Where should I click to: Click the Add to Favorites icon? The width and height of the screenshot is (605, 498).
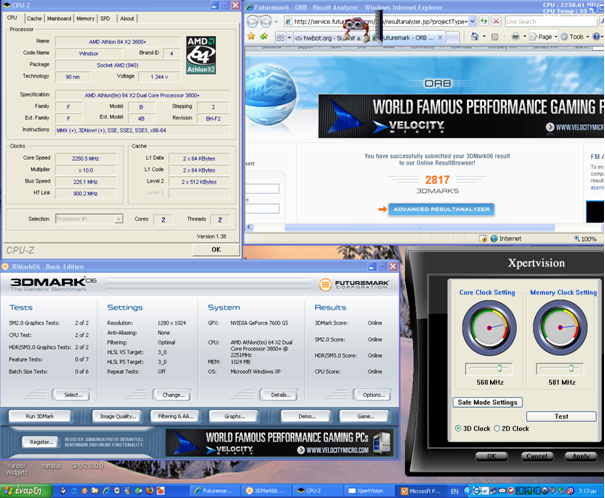264,37
